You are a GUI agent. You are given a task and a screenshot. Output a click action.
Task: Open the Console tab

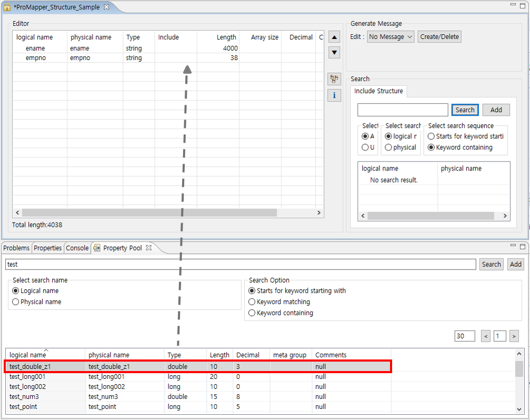pyautogui.click(x=77, y=248)
